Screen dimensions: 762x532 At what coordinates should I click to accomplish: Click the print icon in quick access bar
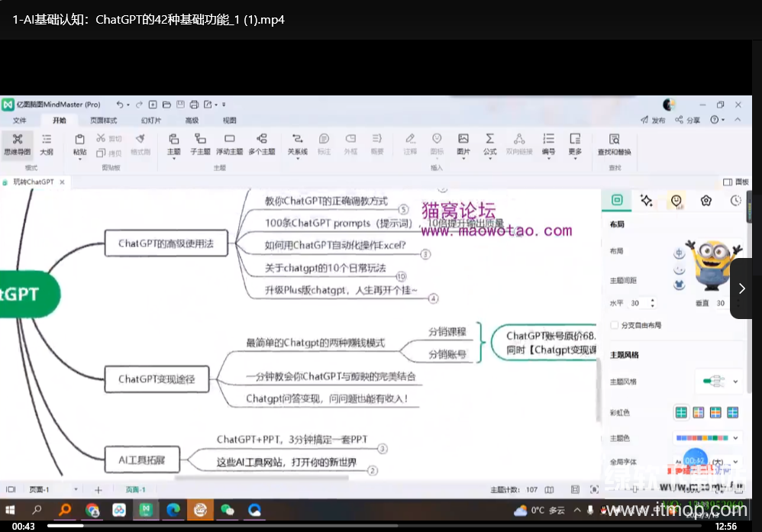[194, 105]
